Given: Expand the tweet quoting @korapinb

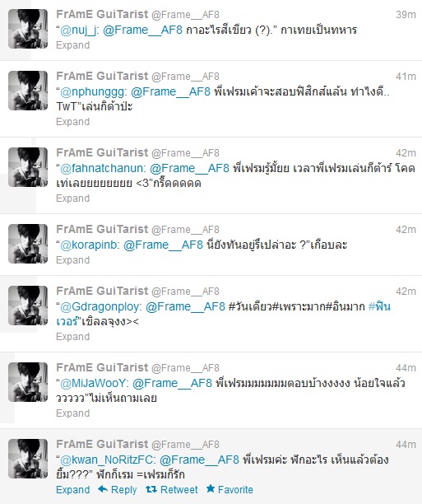Looking at the screenshot, I should pos(72,259).
